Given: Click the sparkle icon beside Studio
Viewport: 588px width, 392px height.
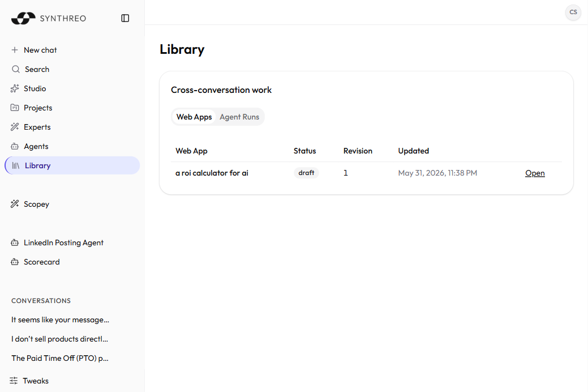Looking at the screenshot, I should coord(15,88).
